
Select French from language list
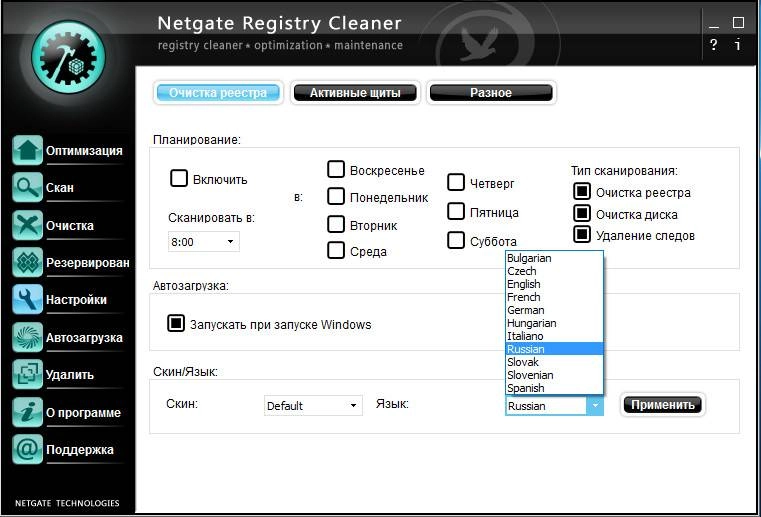(x=554, y=297)
